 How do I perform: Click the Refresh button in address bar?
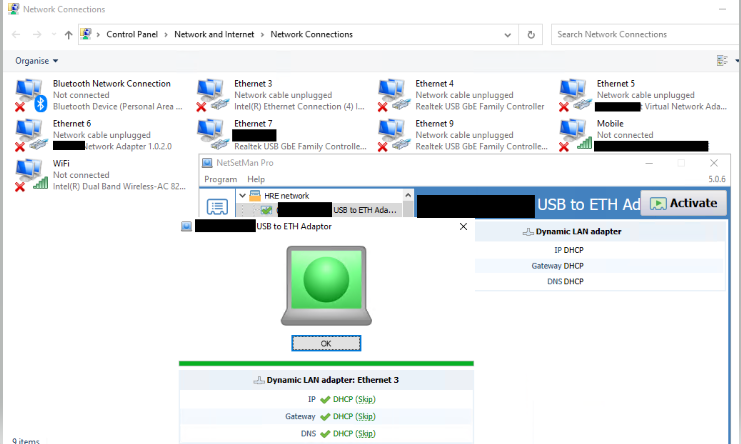pos(531,34)
